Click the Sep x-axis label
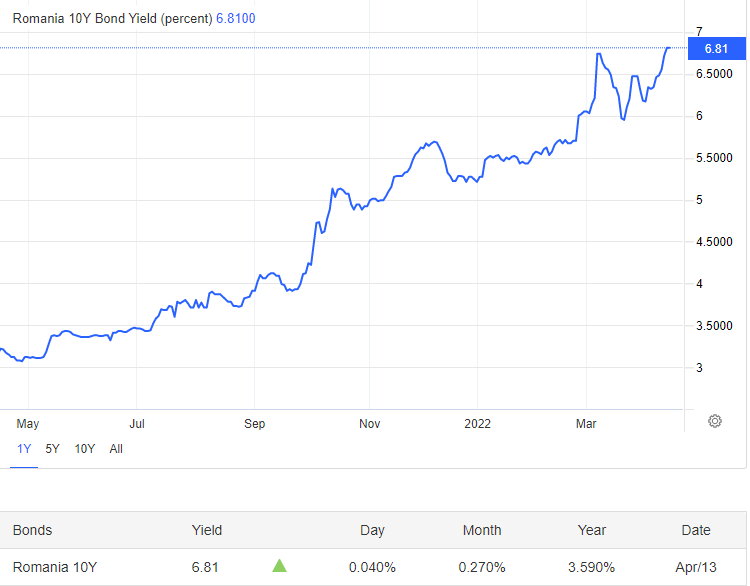Screen dimensions: 750x586 click(254, 424)
